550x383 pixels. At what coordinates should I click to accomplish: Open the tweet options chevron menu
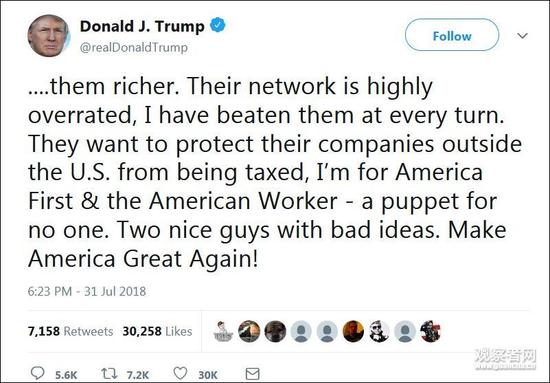click(522, 35)
